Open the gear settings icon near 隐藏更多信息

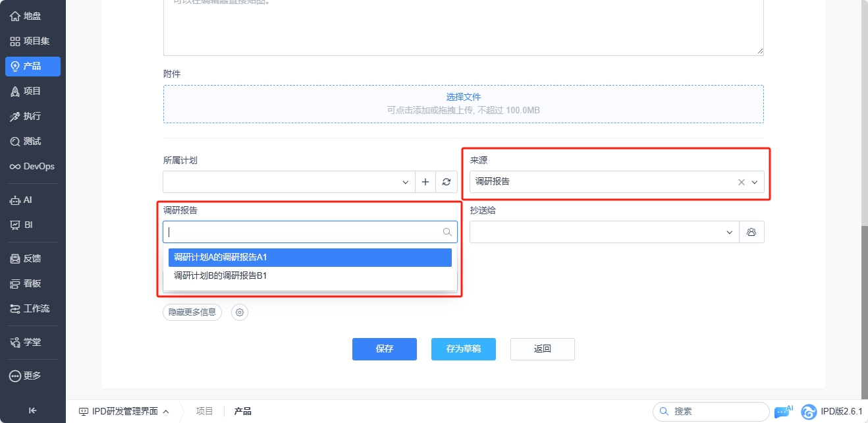[x=240, y=312]
